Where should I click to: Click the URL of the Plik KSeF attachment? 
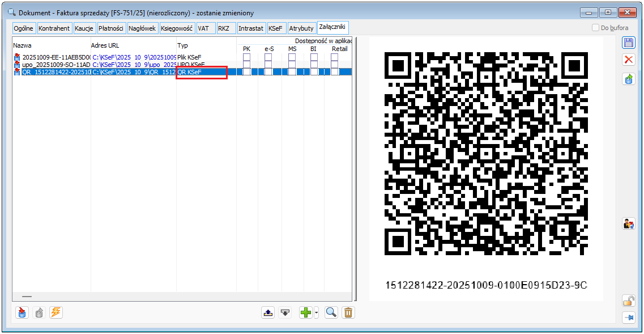point(134,57)
